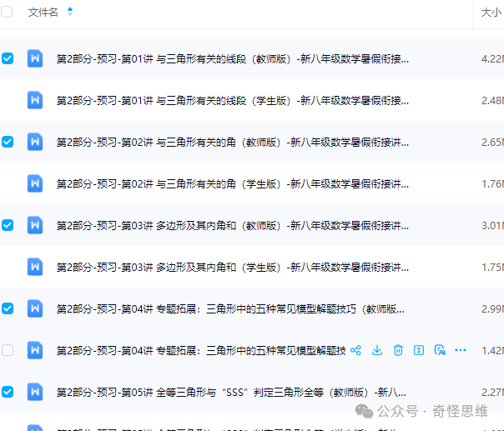Uncheck the 第02讲 与三角形有关的角 教师版 checkbox
Screen dimensions: 504x431
[x=8, y=142]
